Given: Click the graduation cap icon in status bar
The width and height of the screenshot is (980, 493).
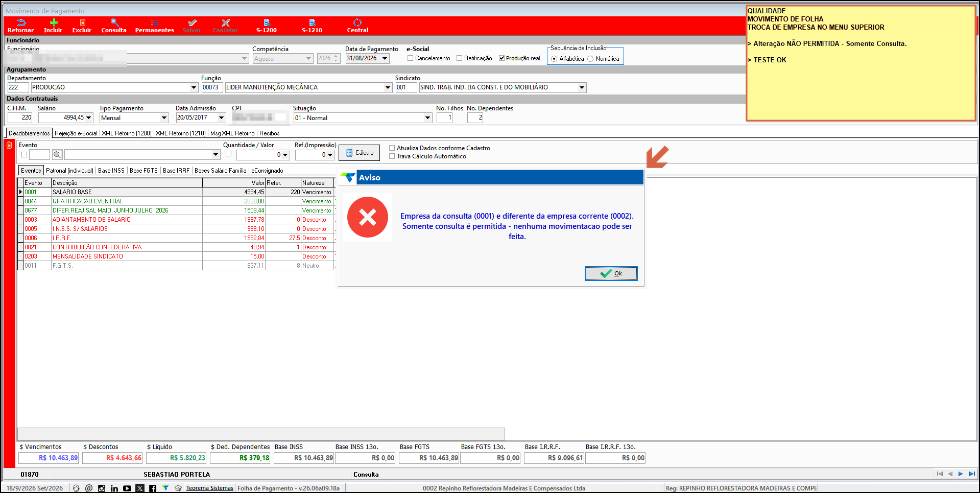Looking at the screenshot, I should 178,488.
